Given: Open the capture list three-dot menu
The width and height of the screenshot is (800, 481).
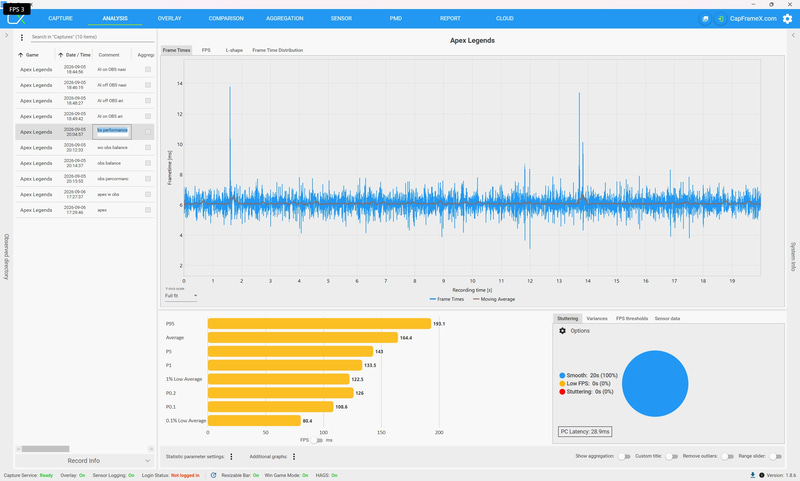Looking at the screenshot, I should 21,37.
